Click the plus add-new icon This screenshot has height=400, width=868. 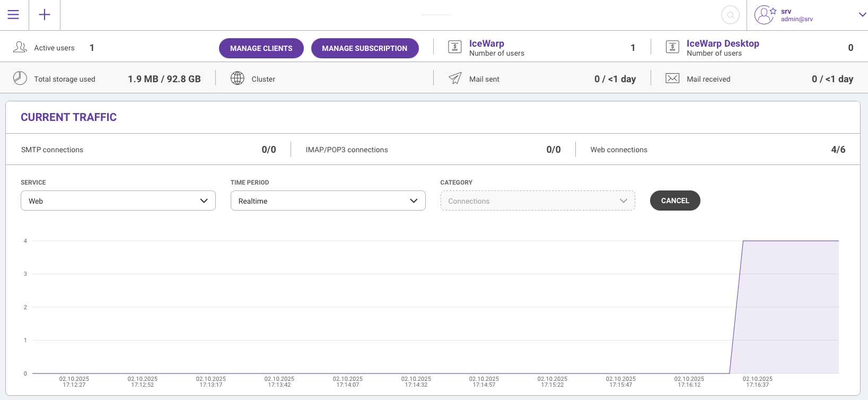click(45, 15)
